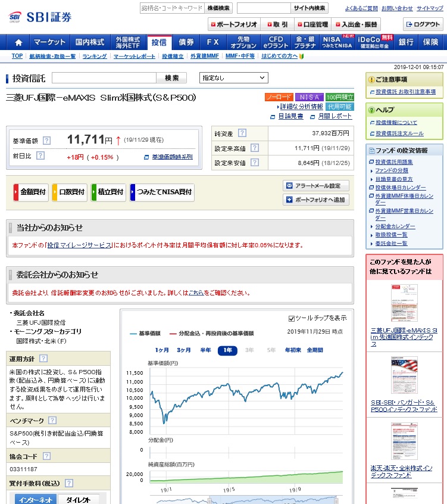
Task: Click the eMAXIS Slim 先進国株式 fund thumbnail
Action: tap(404, 303)
